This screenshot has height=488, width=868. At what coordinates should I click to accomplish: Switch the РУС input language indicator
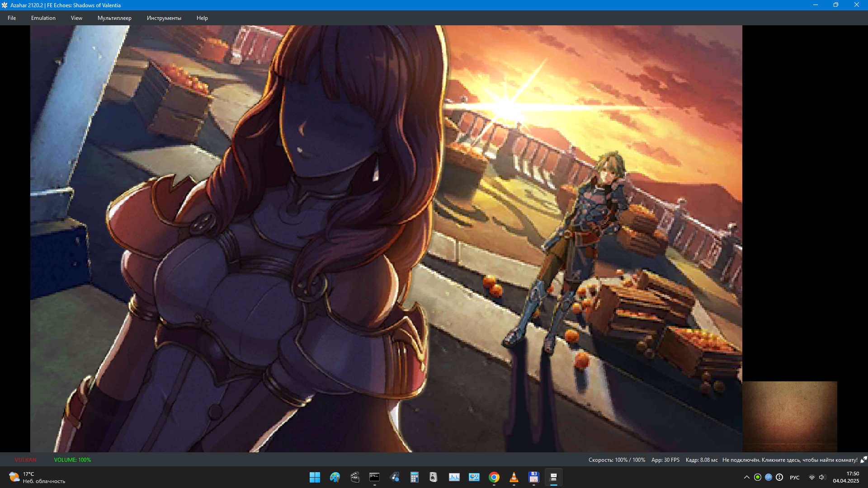794,477
